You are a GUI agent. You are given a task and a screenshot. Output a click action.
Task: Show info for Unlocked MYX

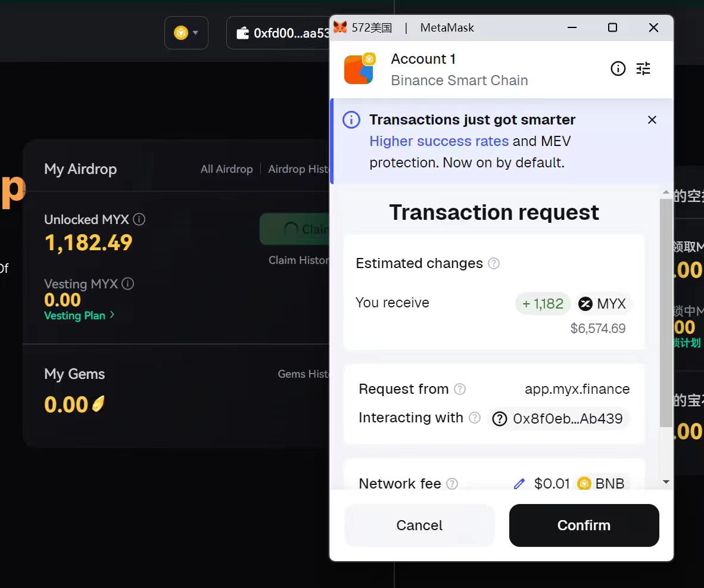click(139, 219)
